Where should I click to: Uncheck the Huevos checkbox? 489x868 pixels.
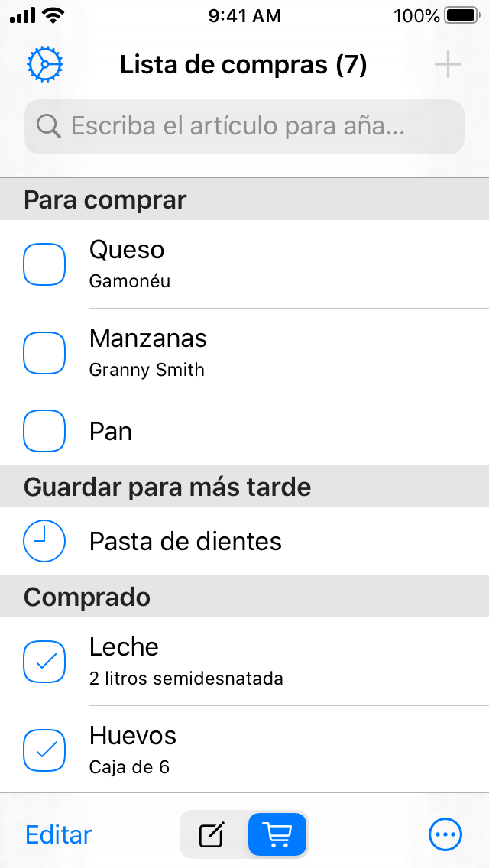44,750
